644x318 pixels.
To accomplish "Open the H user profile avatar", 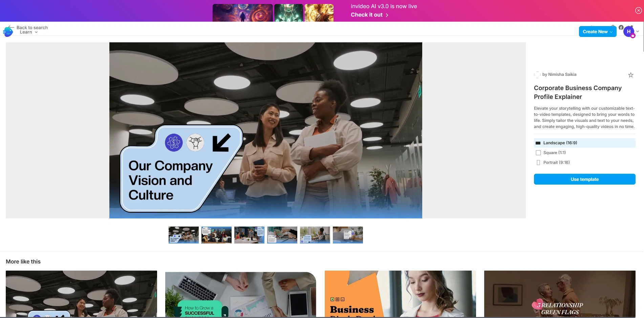I will click(x=629, y=31).
